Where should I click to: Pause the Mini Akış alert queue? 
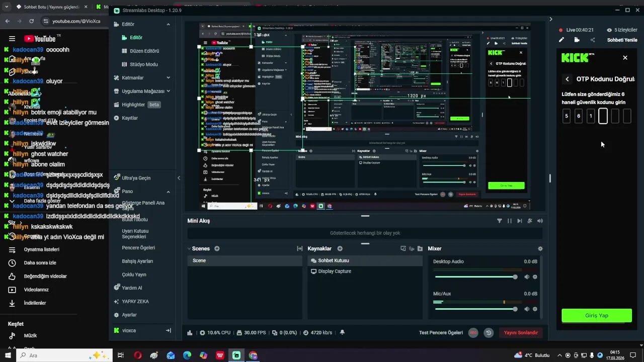tap(509, 221)
